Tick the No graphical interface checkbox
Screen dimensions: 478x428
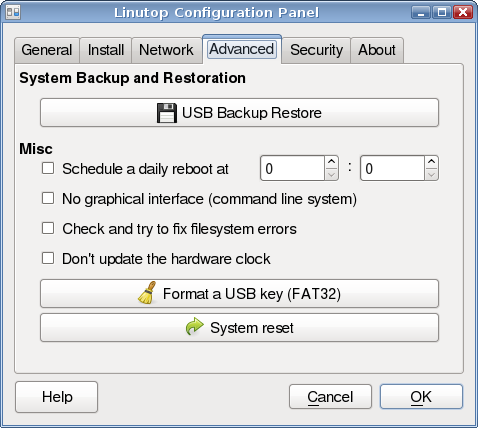pyautogui.click(x=48, y=198)
